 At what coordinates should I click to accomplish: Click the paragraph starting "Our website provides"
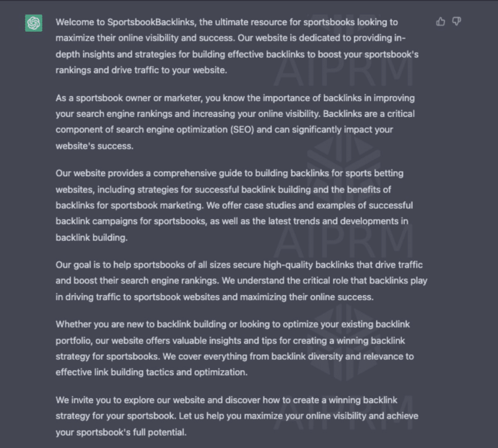[234, 205]
